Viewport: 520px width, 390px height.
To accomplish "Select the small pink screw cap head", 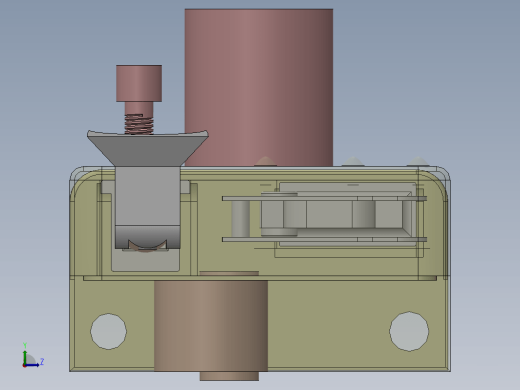I will click(139, 83).
